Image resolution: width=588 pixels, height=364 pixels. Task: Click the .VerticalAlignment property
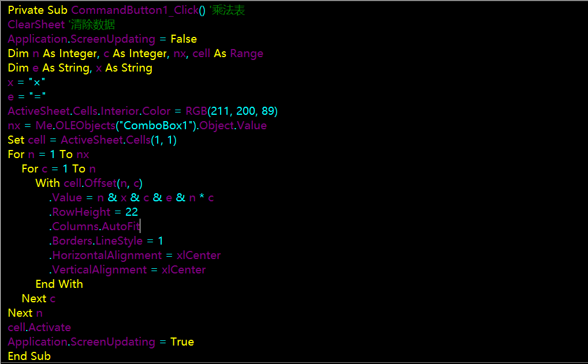click(x=98, y=270)
